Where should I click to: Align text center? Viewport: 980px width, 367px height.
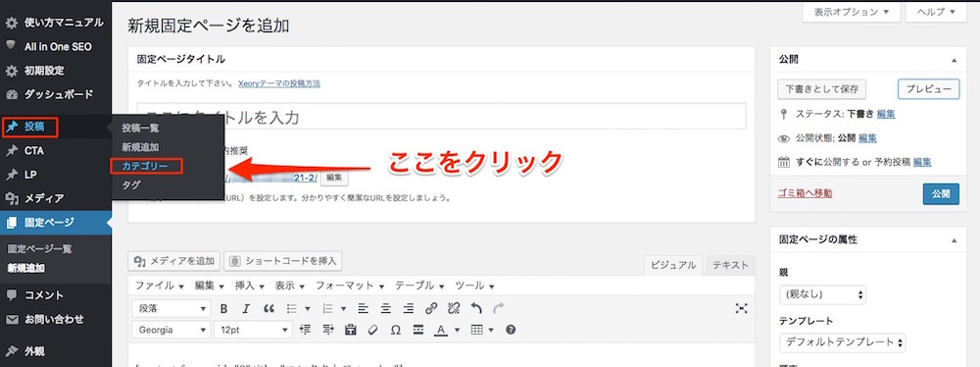click(385, 308)
